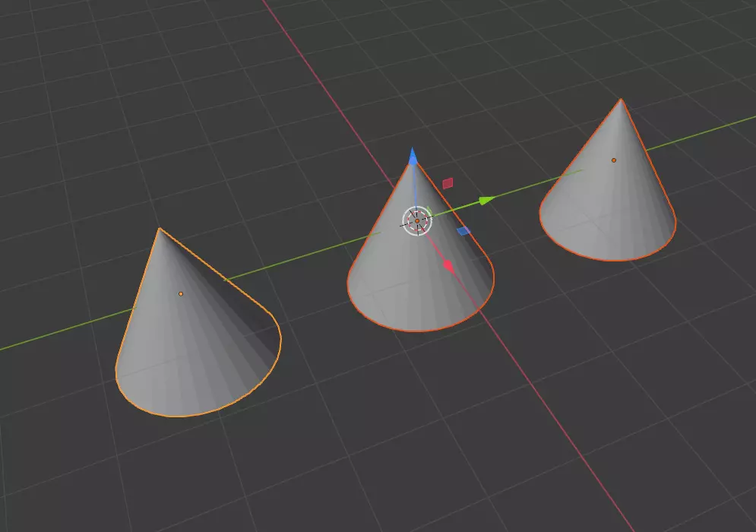The height and width of the screenshot is (532, 756).
Task: Click the red plane handle of gizmo
Action: pyautogui.click(x=448, y=183)
